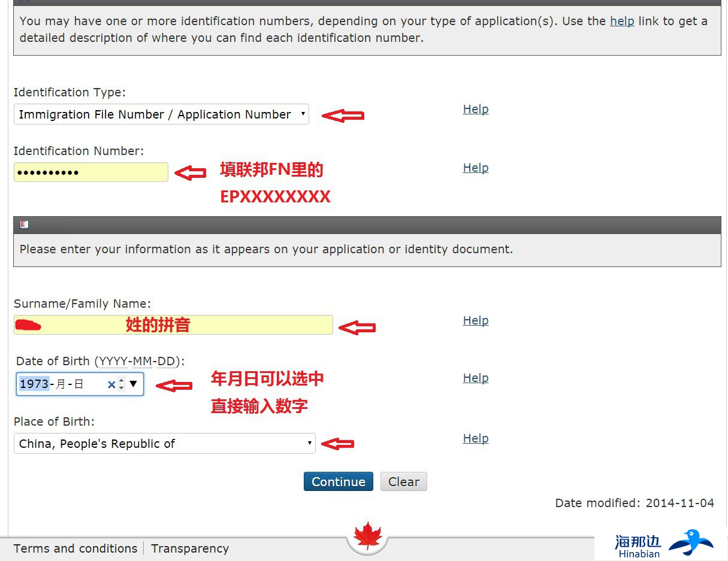Select the year 1973 segment in the date field
This screenshot has width=728, height=561.
[x=34, y=384]
